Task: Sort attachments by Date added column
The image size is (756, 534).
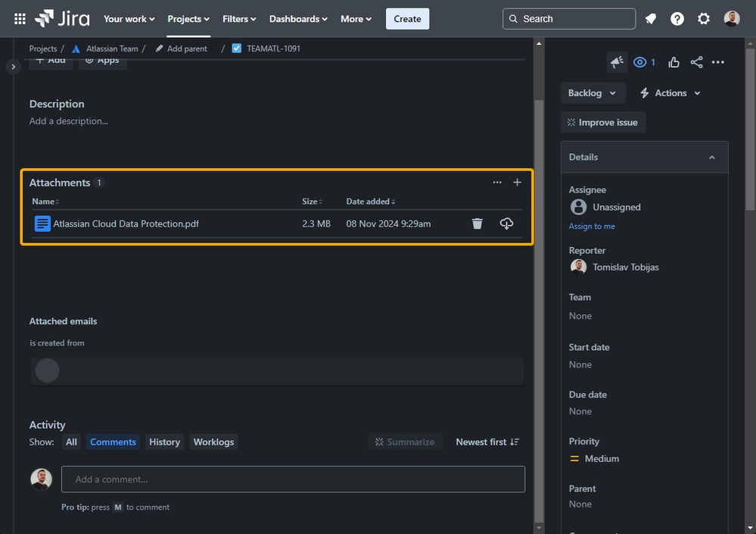Action: click(x=371, y=201)
